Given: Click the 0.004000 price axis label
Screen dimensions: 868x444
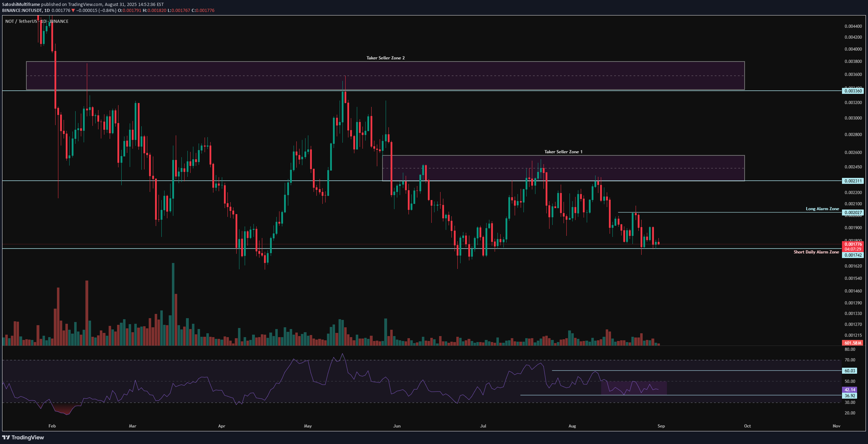Looking at the screenshot, I should coord(853,49).
